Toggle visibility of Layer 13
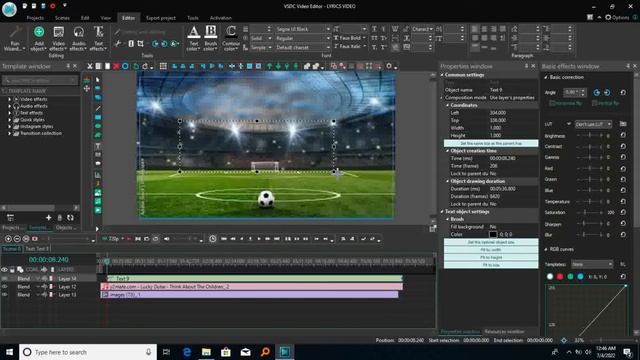The width and height of the screenshot is (640, 360). click(x=4, y=294)
